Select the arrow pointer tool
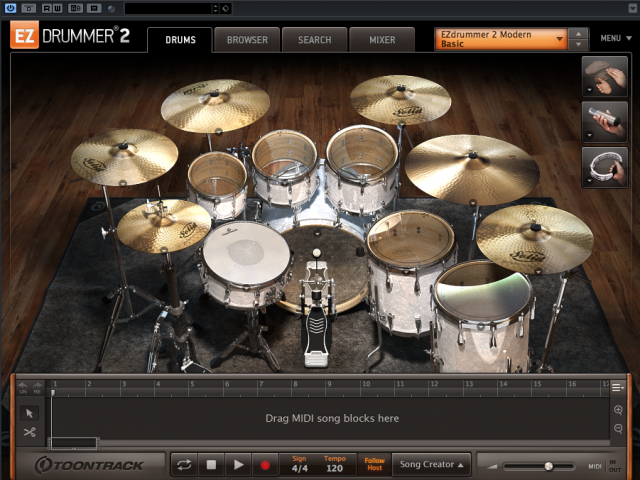Screen dimensions: 640x480 (x=29, y=413)
